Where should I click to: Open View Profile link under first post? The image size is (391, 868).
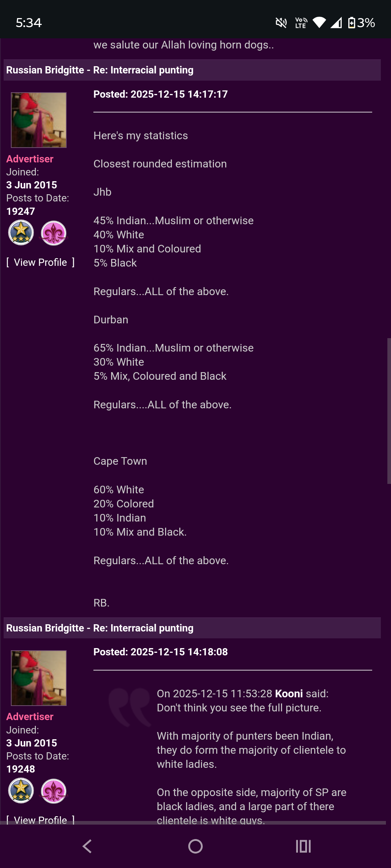(41, 263)
